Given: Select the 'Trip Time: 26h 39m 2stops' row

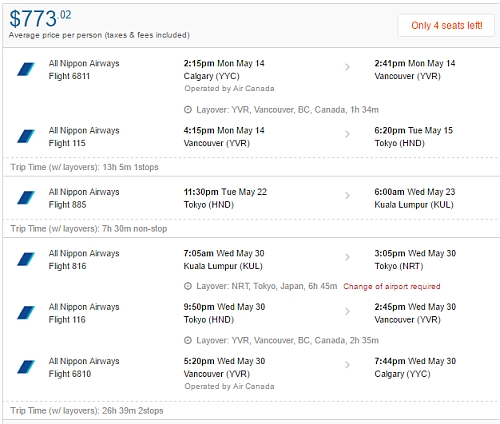Looking at the screenshot, I should pyautogui.click(x=251, y=411).
